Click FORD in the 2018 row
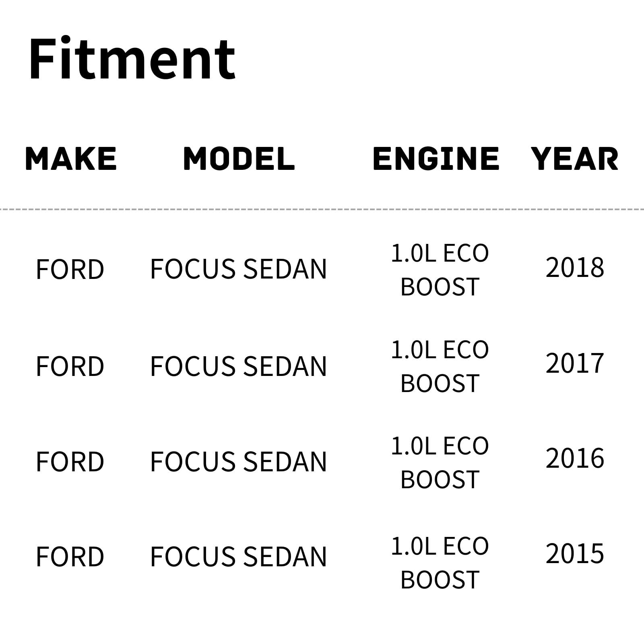 pyautogui.click(x=70, y=269)
